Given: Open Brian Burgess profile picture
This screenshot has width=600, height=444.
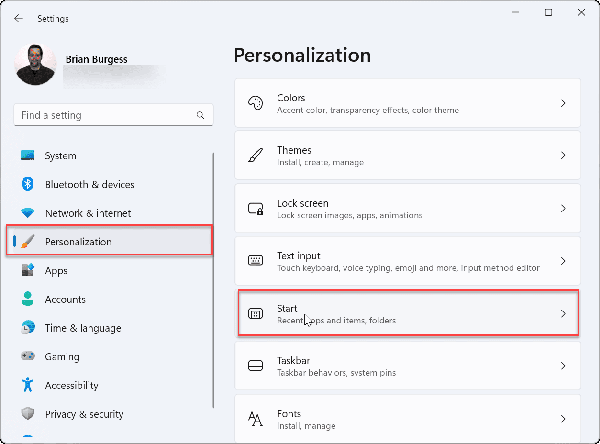Looking at the screenshot, I should click(35, 64).
